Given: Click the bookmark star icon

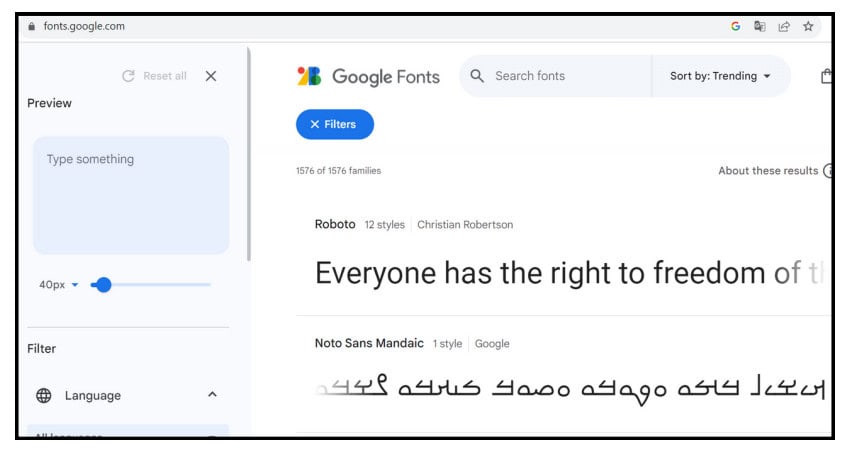Looking at the screenshot, I should [808, 27].
